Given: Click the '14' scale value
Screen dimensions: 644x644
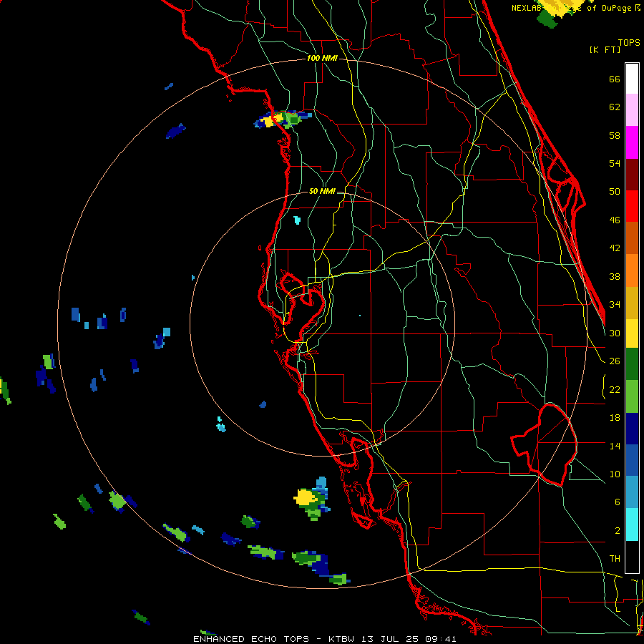Looking at the screenshot, I should (x=615, y=446).
